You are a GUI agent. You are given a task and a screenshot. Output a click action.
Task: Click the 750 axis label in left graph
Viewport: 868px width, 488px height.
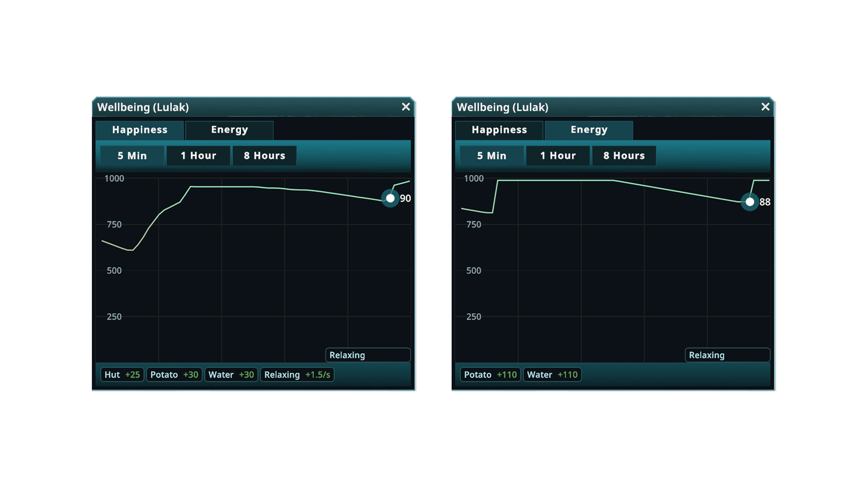point(114,224)
